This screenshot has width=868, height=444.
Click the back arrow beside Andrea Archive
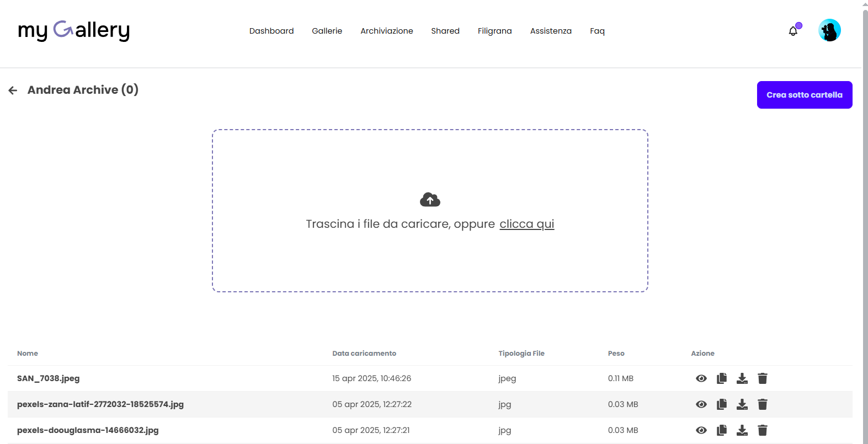[13, 90]
